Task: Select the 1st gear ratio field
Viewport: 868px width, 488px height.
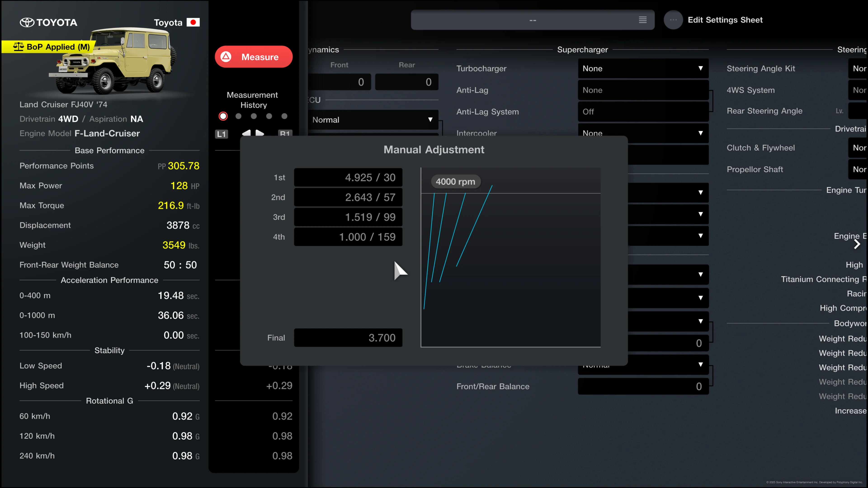Action: [x=348, y=178]
